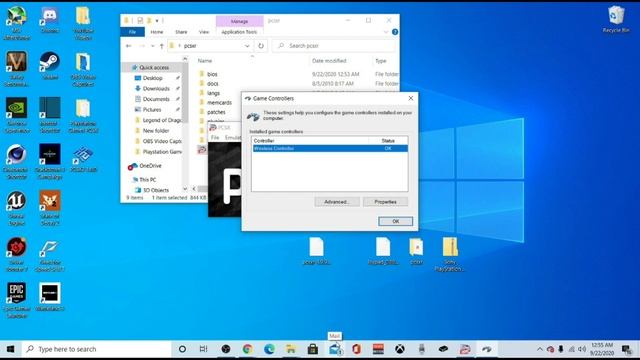
Task: Click Back arrow in File Explorer
Action: (129, 46)
